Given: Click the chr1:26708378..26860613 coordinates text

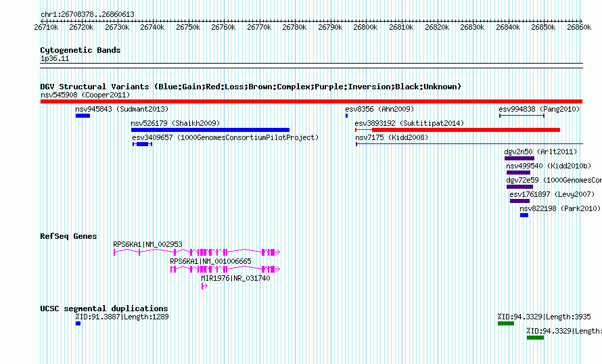Looking at the screenshot, I should point(87,14).
